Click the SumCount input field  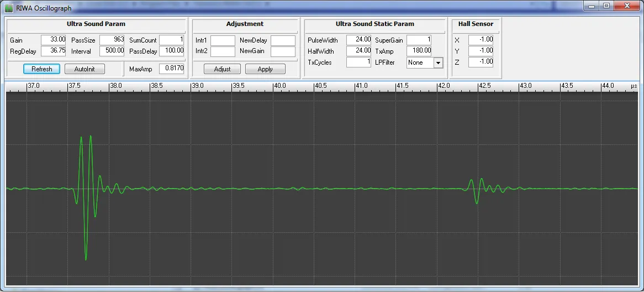click(172, 40)
